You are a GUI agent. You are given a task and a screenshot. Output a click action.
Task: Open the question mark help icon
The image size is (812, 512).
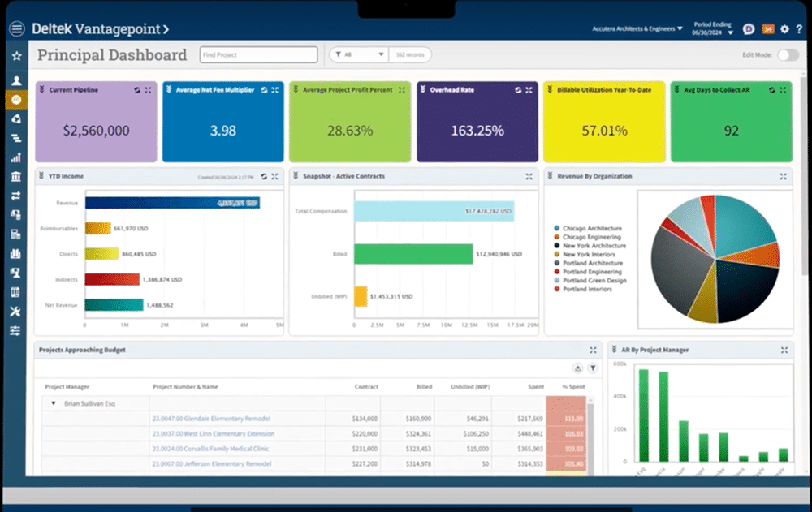pyautogui.click(x=799, y=29)
